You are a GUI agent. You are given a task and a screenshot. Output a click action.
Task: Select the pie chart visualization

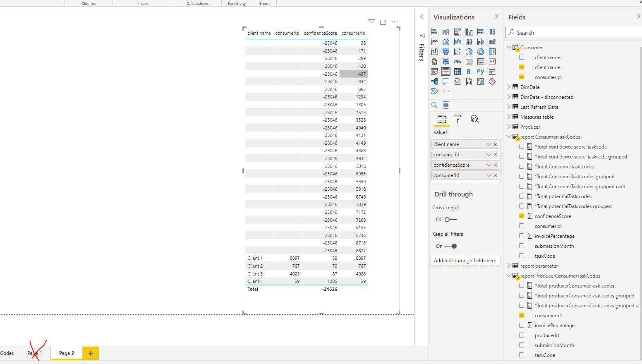pos(469,52)
